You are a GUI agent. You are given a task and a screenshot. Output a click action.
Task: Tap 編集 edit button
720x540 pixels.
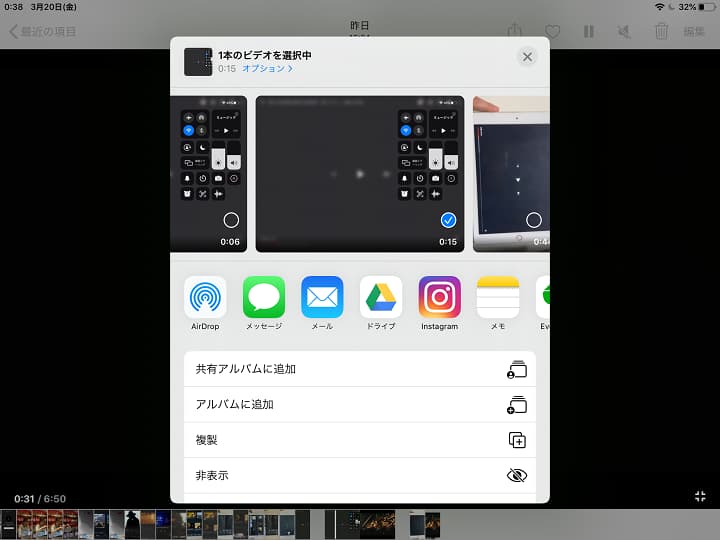(x=694, y=32)
